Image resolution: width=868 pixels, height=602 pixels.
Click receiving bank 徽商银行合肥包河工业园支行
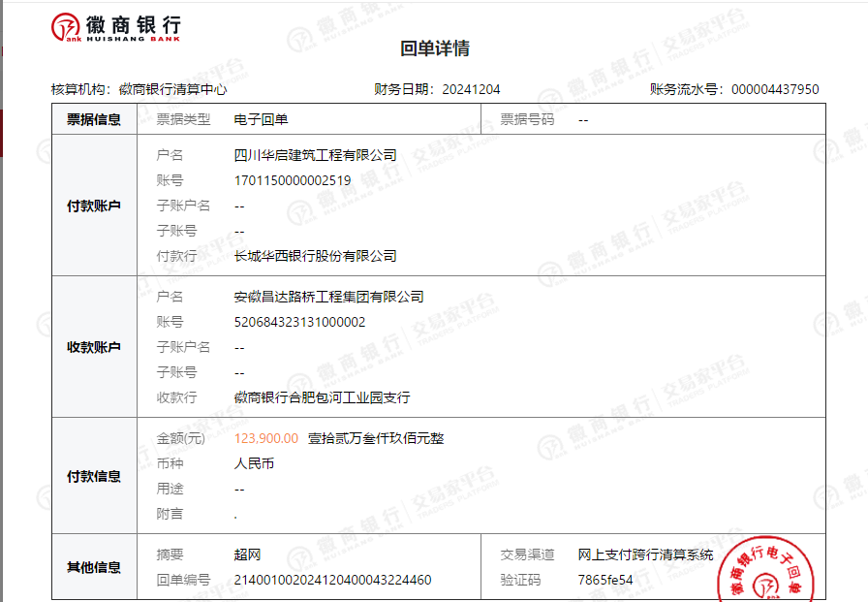pos(322,397)
